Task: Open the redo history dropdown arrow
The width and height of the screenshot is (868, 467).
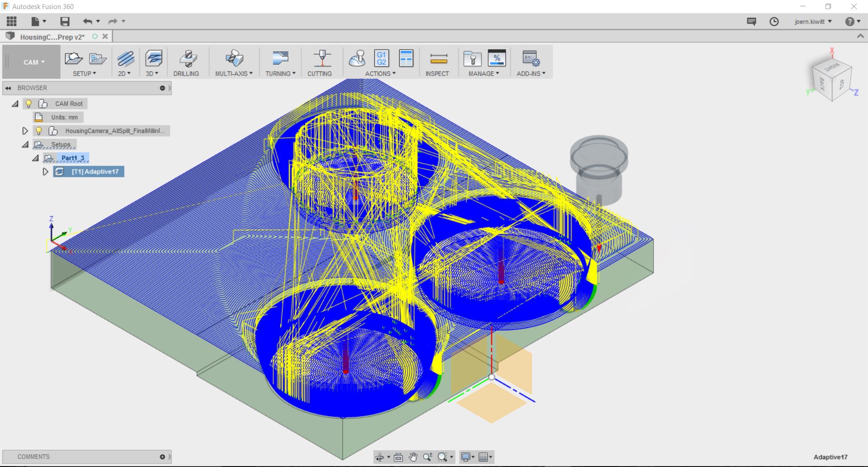Action: pyautogui.click(x=123, y=21)
